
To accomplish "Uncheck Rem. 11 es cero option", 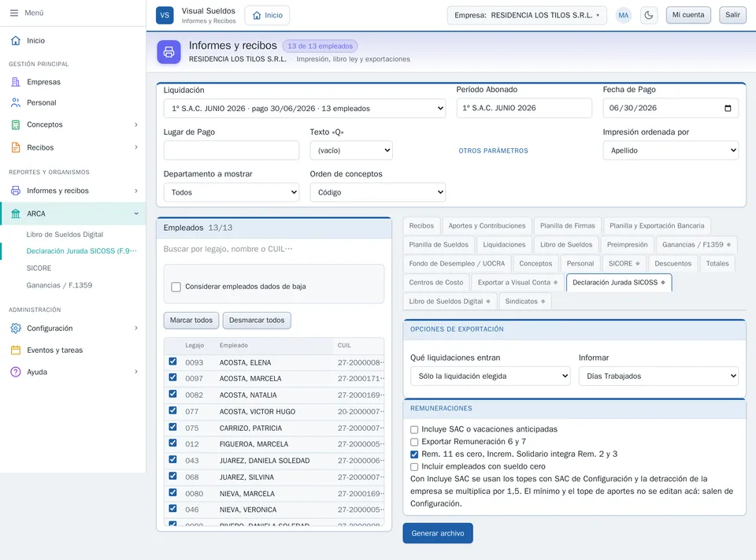I will (414, 454).
